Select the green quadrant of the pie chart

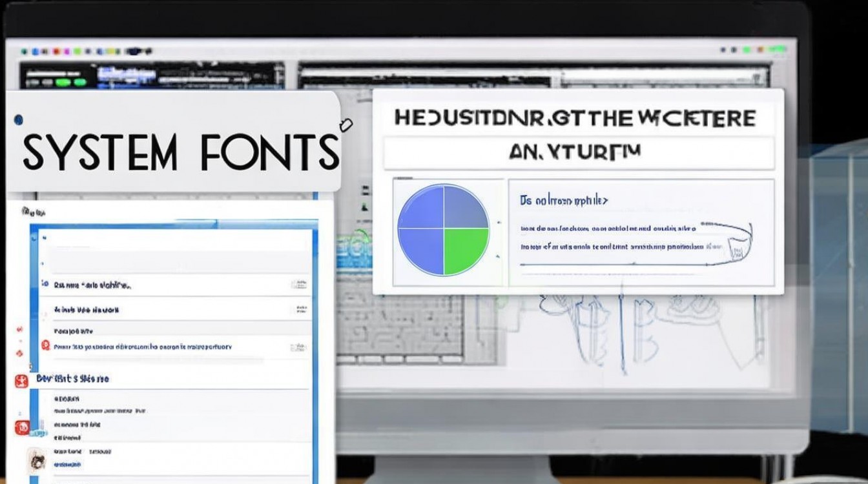(x=465, y=251)
